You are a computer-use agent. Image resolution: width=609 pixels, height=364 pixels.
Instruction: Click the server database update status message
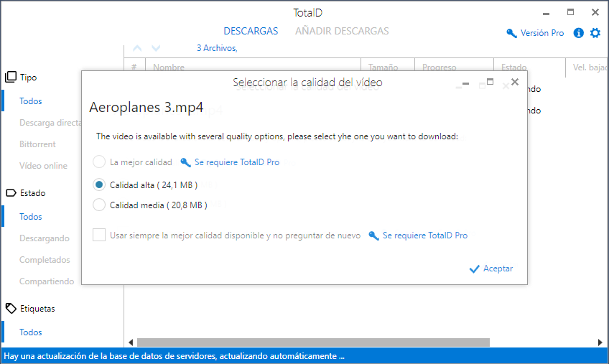pos(174,356)
